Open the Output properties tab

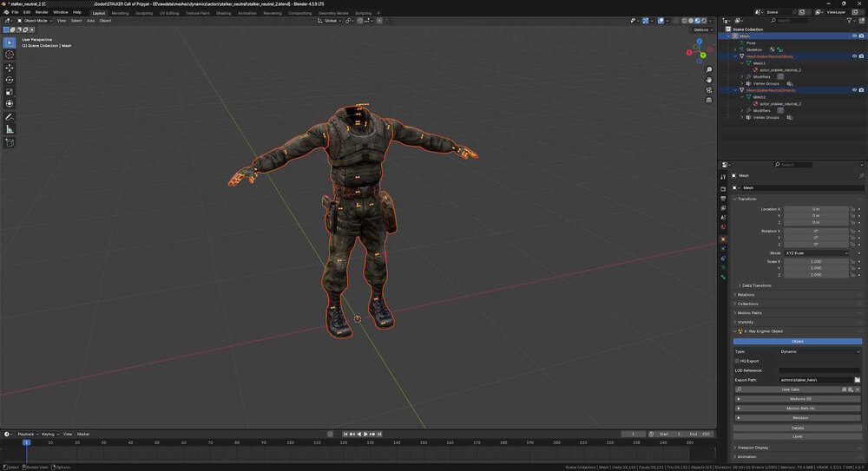click(x=723, y=198)
